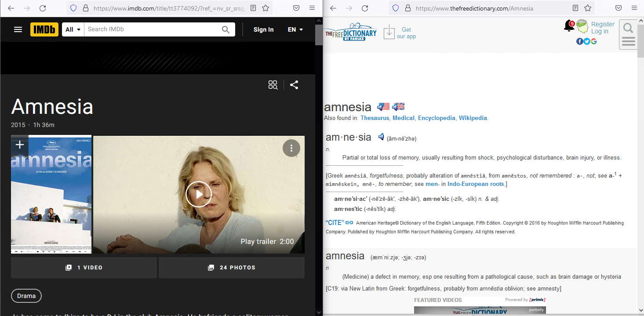Toggle reader view on dictionary page
Screen dimensions: 644x316
(x=575, y=8)
